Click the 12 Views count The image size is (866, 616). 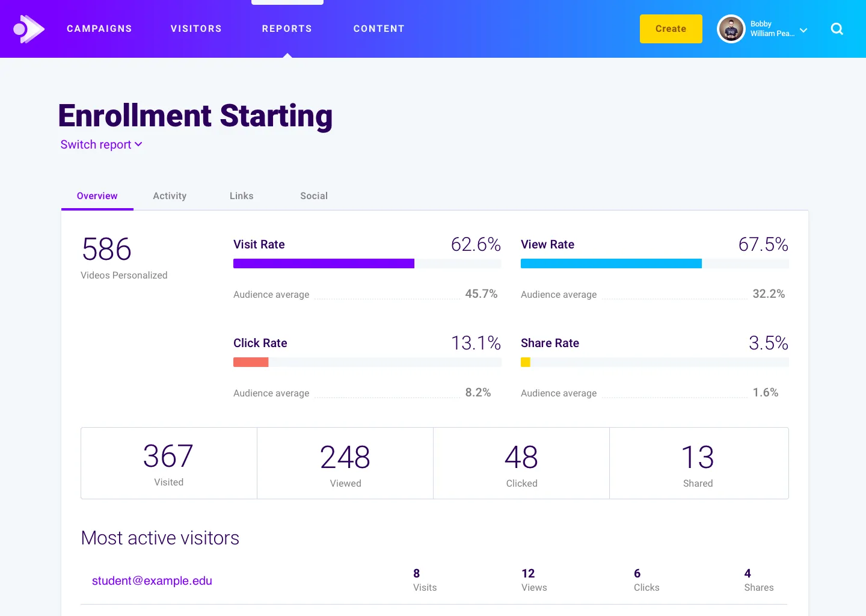(528, 573)
